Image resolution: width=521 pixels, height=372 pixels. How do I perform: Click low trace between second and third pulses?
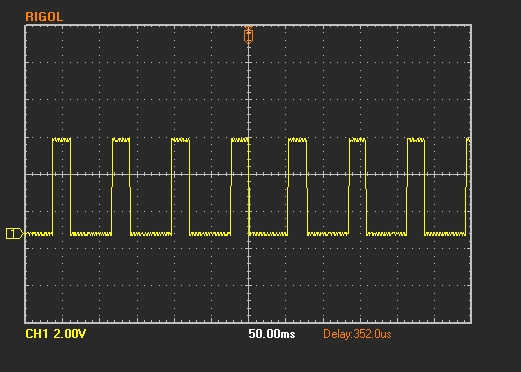pyautogui.click(x=151, y=234)
